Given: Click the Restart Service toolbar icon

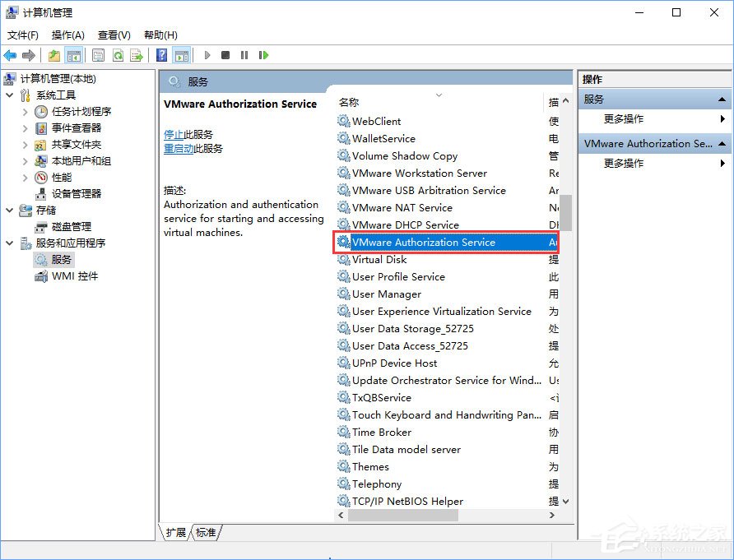Looking at the screenshot, I should 263,55.
